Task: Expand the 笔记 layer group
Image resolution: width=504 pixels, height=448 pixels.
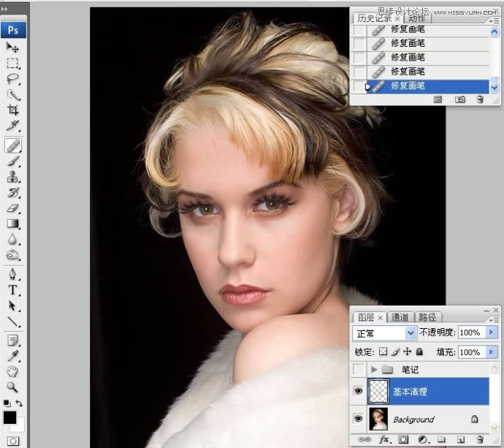Action: pyautogui.click(x=375, y=370)
